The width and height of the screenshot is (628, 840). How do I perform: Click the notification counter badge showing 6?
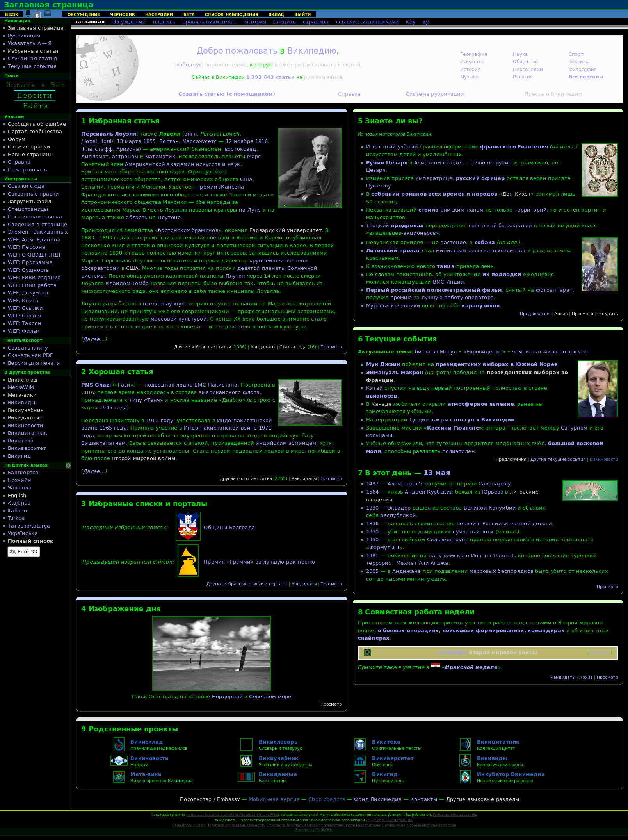37,15
